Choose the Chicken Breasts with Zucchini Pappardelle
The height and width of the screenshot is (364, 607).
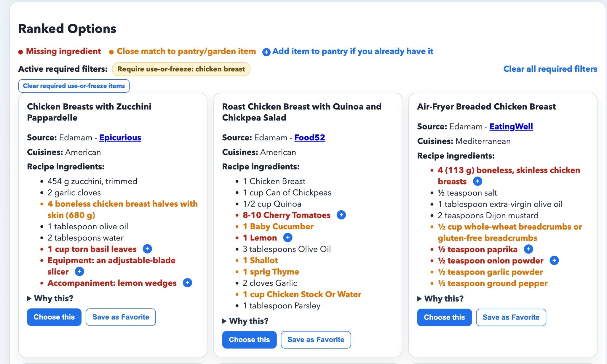click(x=54, y=317)
